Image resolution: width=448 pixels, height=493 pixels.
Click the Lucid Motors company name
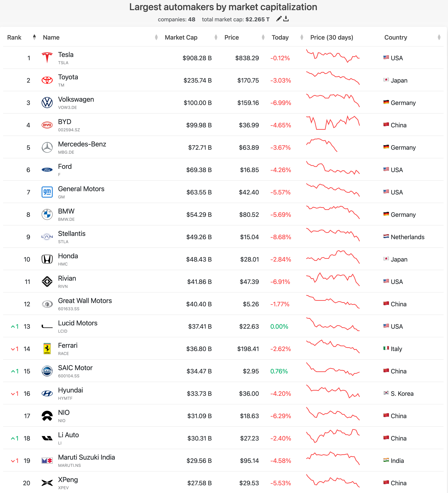tap(78, 323)
